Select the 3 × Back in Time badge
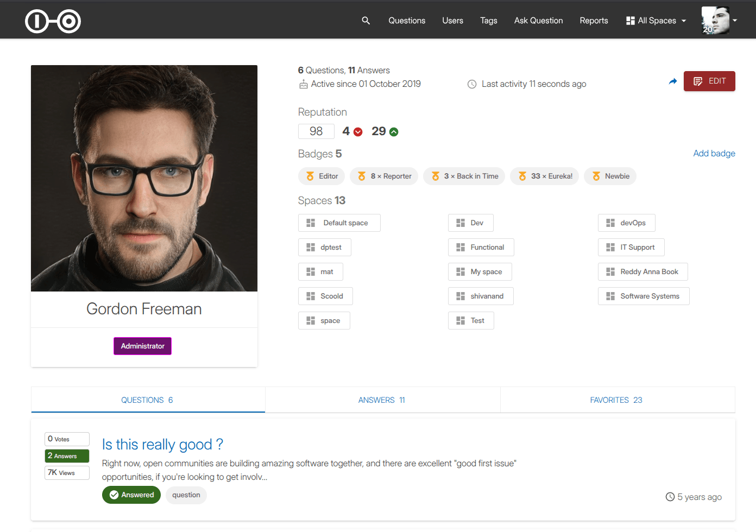756x532 pixels. point(464,176)
